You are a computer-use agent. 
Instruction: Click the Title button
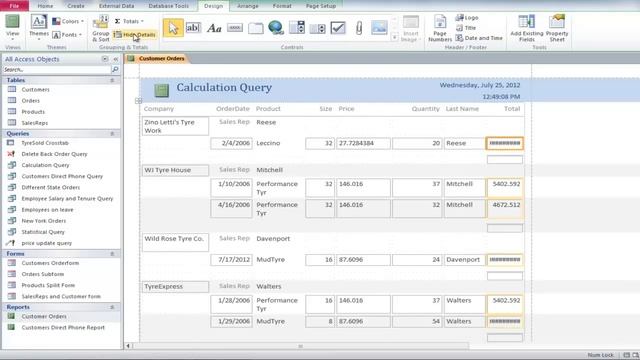pos(466,28)
